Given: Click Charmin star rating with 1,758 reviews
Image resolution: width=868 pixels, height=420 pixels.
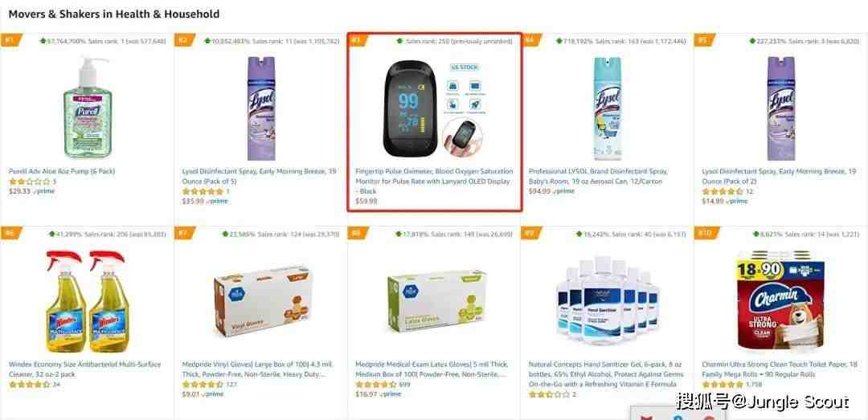Looking at the screenshot, I should pyautogui.click(x=723, y=385).
